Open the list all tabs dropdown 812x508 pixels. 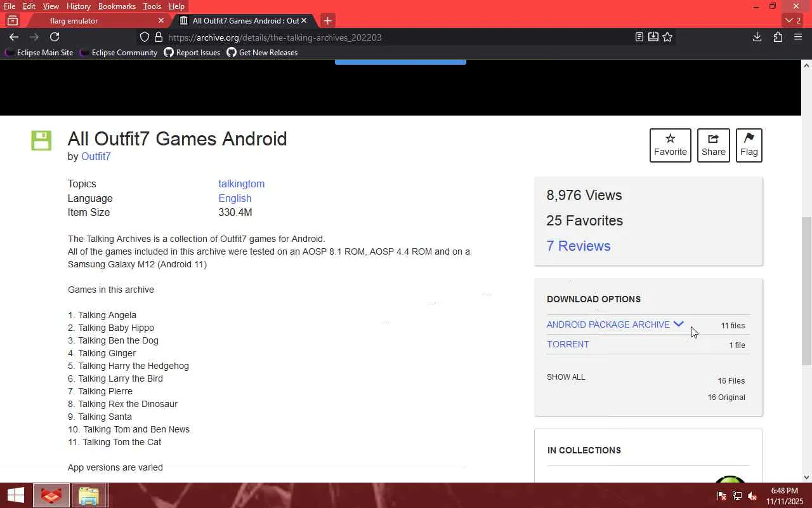click(x=793, y=20)
